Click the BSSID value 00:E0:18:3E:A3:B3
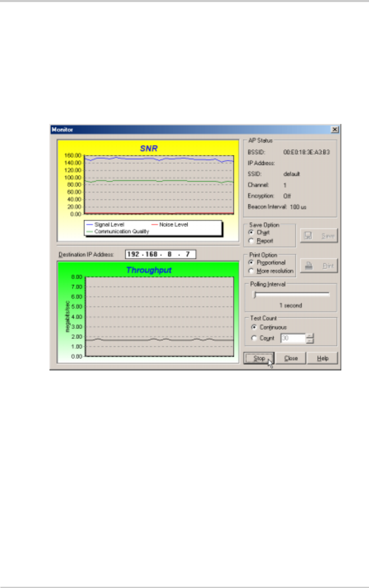Image resolution: width=369 pixels, height=588 pixels. click(307, 152)
